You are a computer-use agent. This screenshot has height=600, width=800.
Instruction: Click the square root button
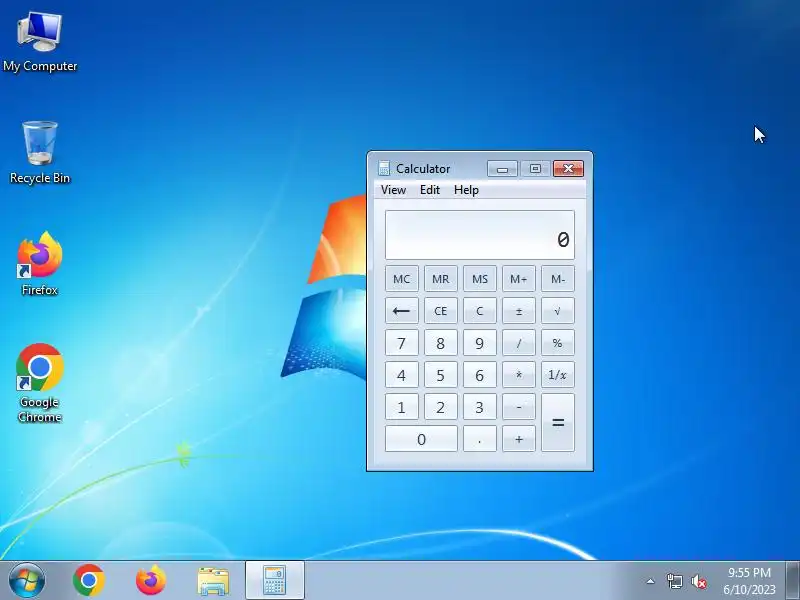point(558,311)
